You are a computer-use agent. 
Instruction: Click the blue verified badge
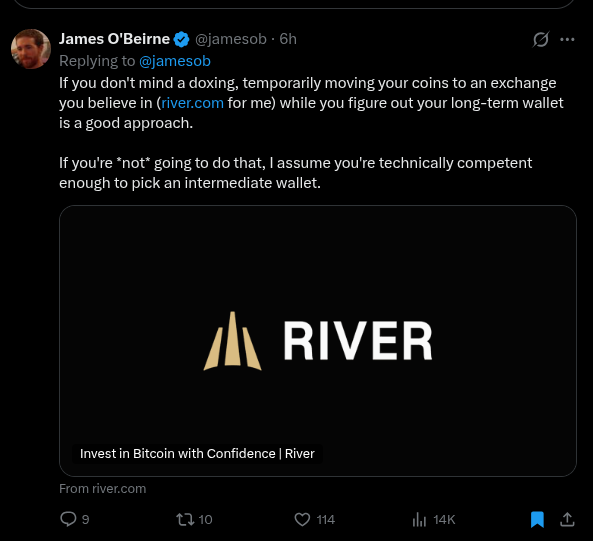point(182,39)
